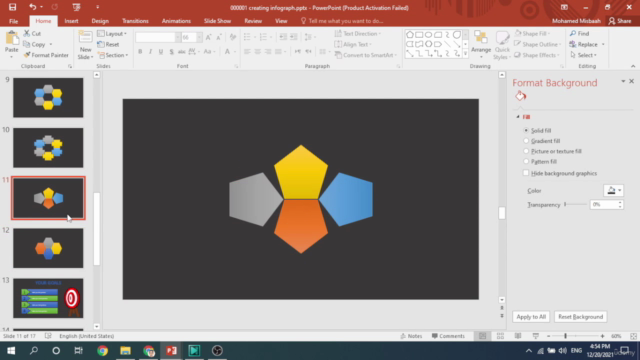Open the Comments pane button
Image resolution: width=640 pixels, height=360 pixels.
click(x=448, y=336)
